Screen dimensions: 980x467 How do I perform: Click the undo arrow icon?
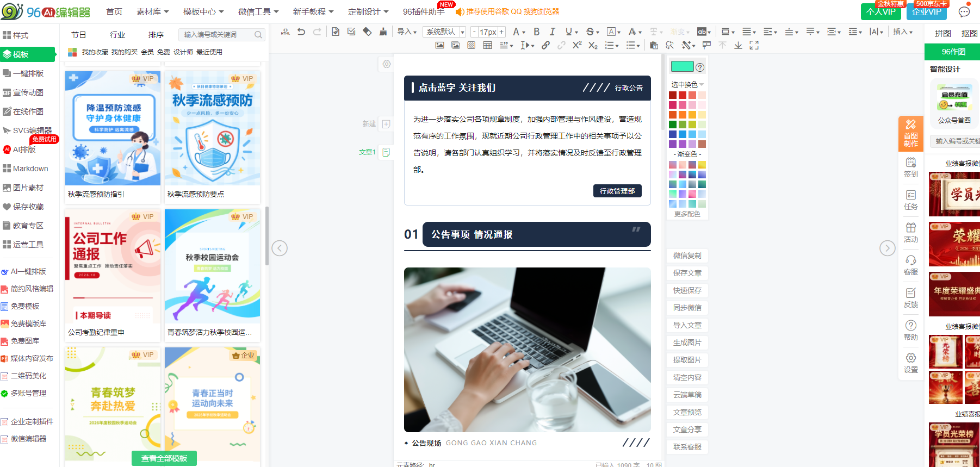click(301, 32)
